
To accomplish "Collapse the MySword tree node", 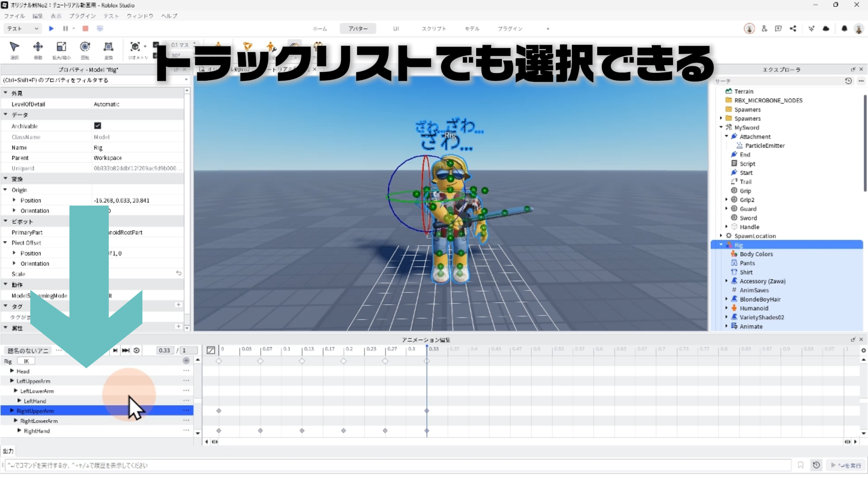I will pos(721,127).
